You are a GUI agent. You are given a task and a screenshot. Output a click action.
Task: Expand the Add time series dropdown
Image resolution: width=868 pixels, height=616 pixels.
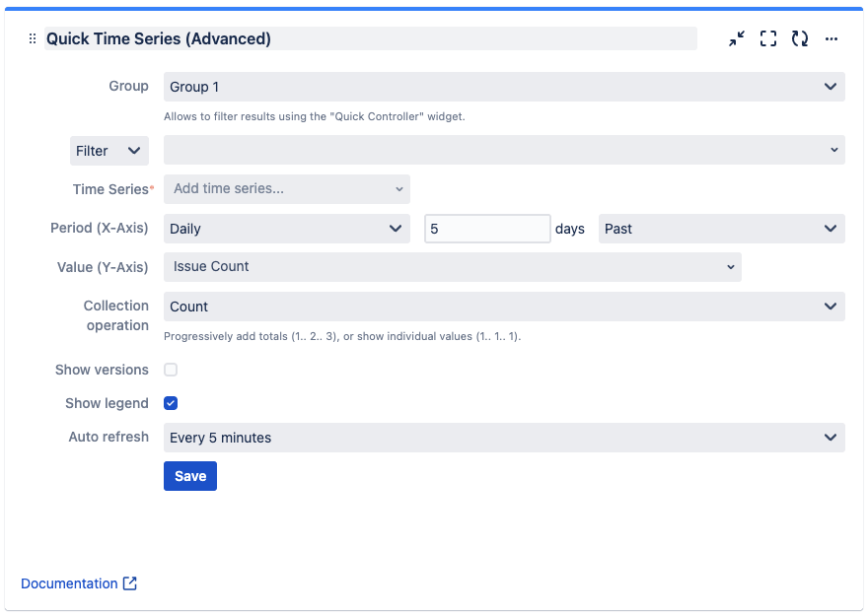(x=287, y=188)
